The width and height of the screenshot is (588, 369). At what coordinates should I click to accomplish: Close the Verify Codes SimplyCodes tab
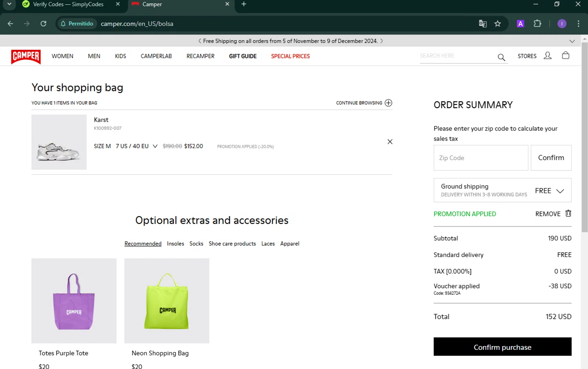(118, 4)
